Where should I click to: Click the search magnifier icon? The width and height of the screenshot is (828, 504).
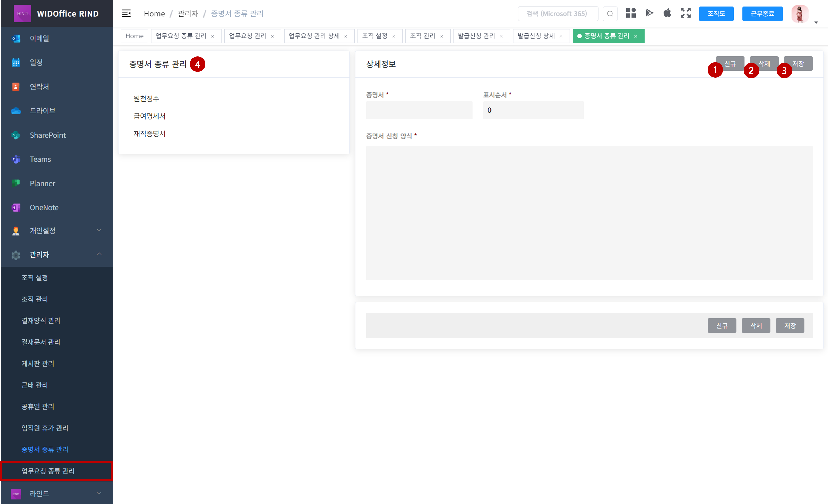pos(610,14)
